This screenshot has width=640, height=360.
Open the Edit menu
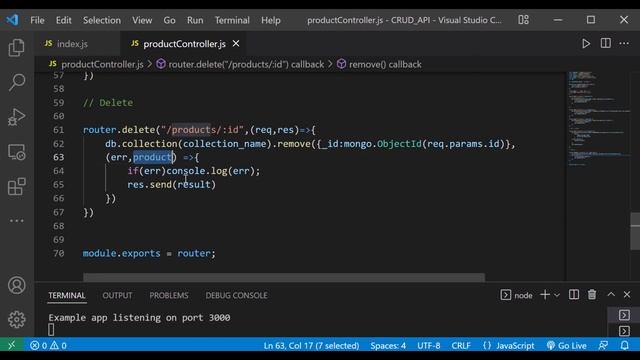click(63, 20)
